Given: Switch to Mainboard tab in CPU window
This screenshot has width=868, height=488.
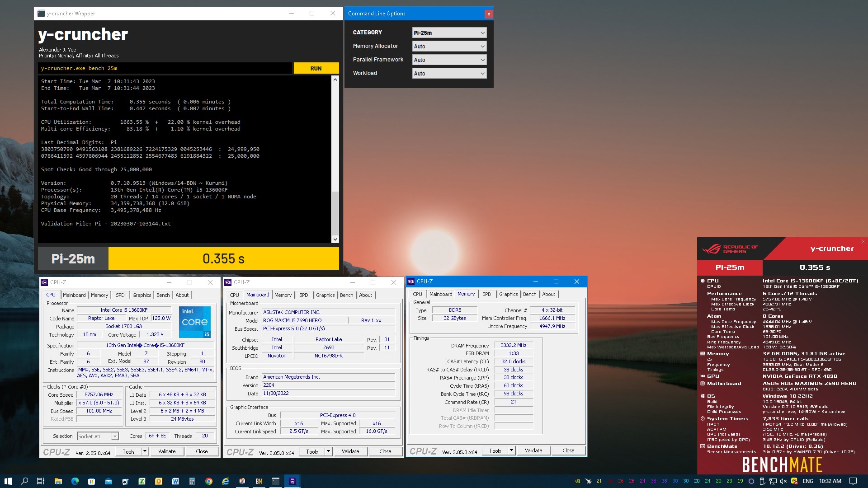Looking at the screenshot, I should click(74, 295).
